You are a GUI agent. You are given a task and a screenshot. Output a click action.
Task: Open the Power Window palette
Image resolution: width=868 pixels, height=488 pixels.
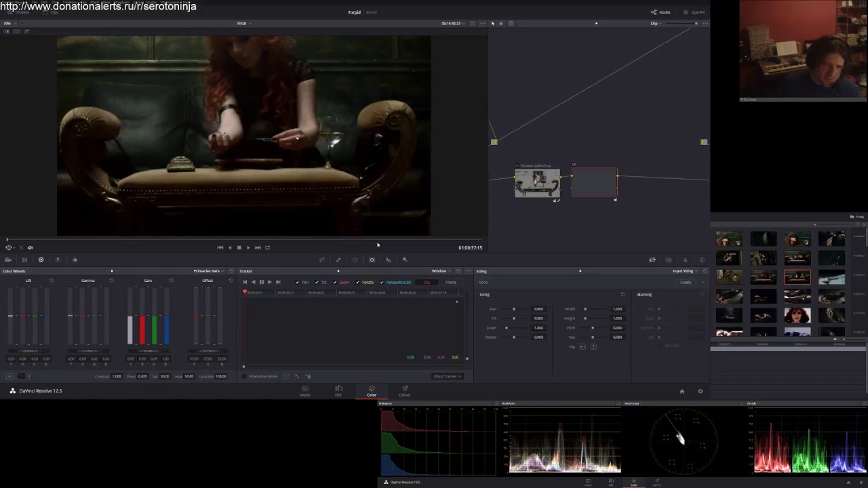(x=355, y=260)
